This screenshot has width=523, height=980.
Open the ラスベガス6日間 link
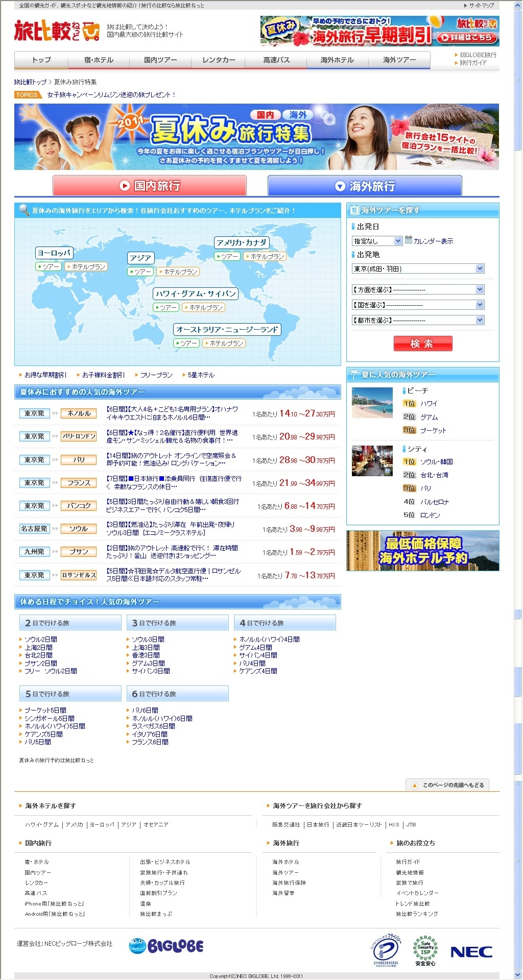[153, 726]
